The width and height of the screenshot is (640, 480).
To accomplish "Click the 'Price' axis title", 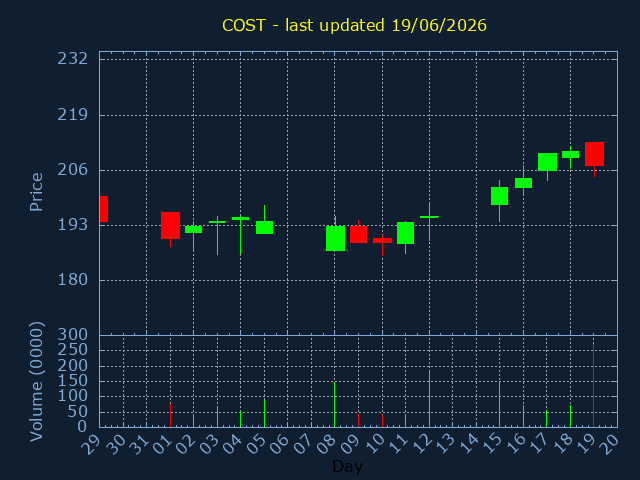I will click(36, 192).
